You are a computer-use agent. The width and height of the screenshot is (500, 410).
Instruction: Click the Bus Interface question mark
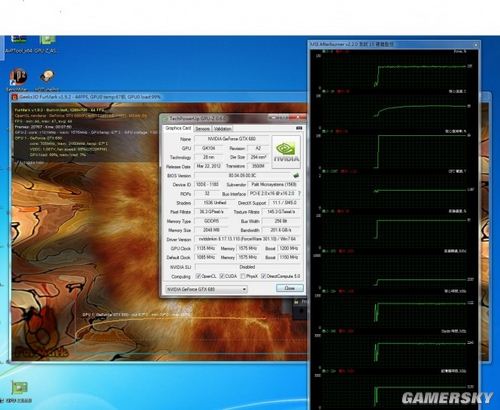[x=299, y=193]
